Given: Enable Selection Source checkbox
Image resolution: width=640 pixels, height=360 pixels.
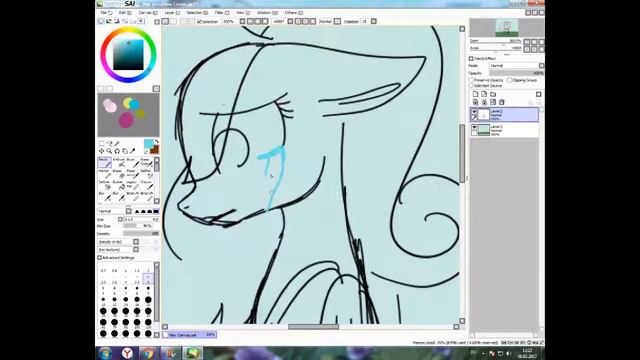Looking at the screenshot, I should tap(471, 86).
